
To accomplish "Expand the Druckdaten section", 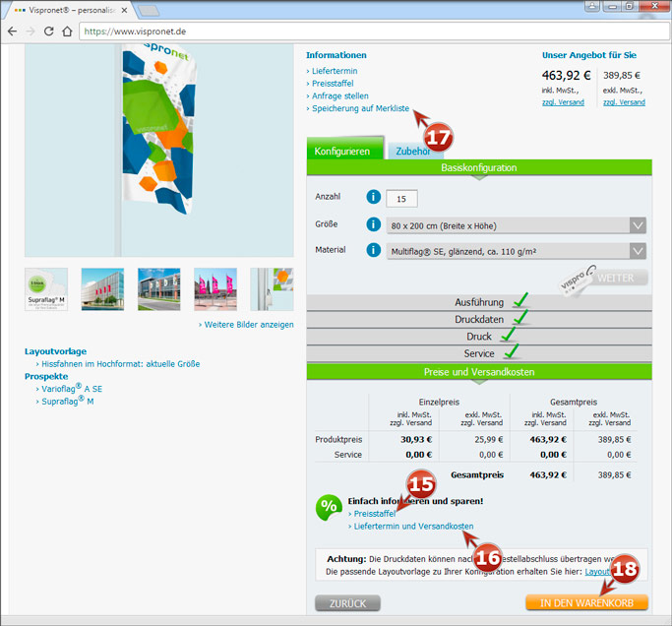I will 479,320.
